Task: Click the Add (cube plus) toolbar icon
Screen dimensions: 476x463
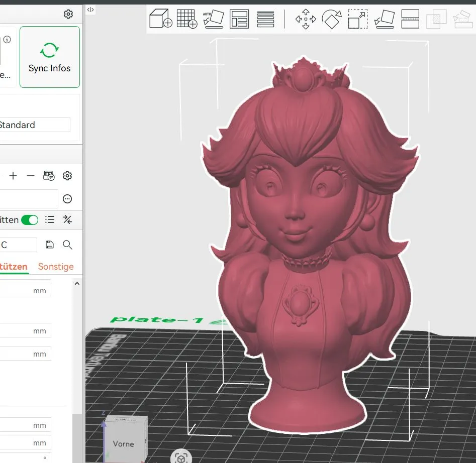Action: tap(160, 19)
